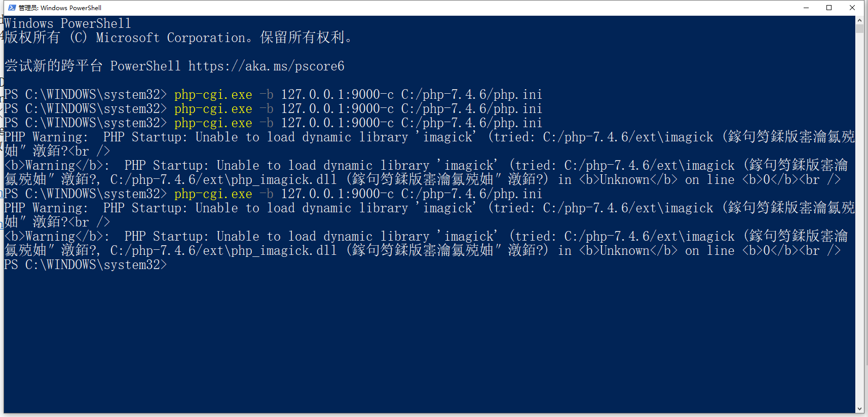
Task: Click the scrollbar up arrow
Action: coord(859,21)
